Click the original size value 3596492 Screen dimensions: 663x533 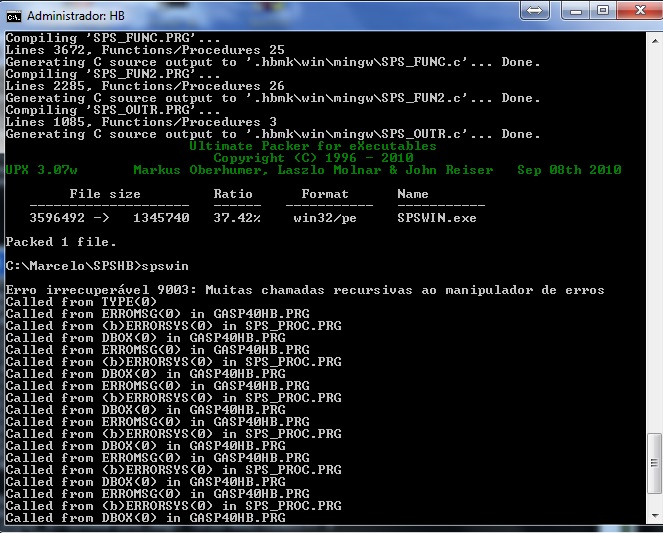57,218
